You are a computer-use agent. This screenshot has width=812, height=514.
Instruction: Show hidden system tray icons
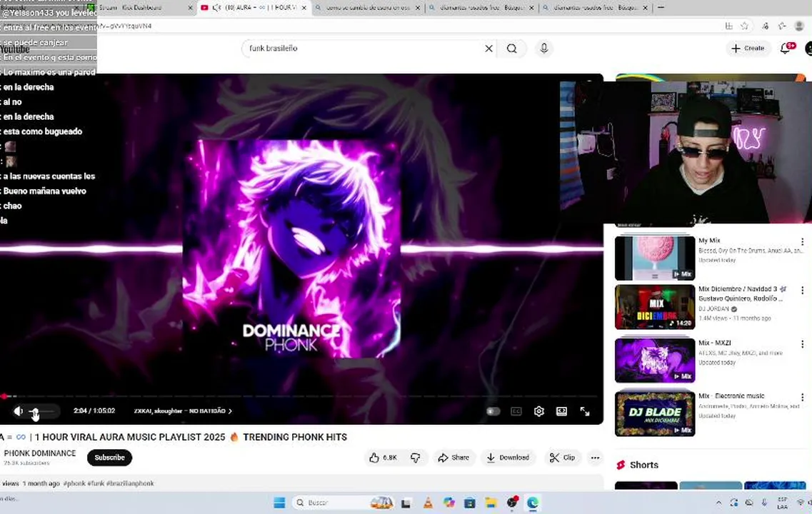[718, 503]
